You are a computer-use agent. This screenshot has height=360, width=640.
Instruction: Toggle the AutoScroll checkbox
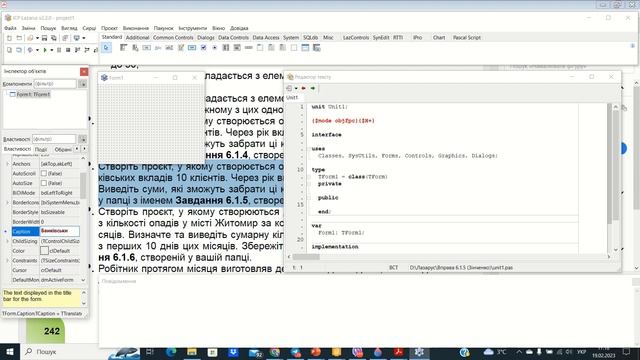click(44, 173)
